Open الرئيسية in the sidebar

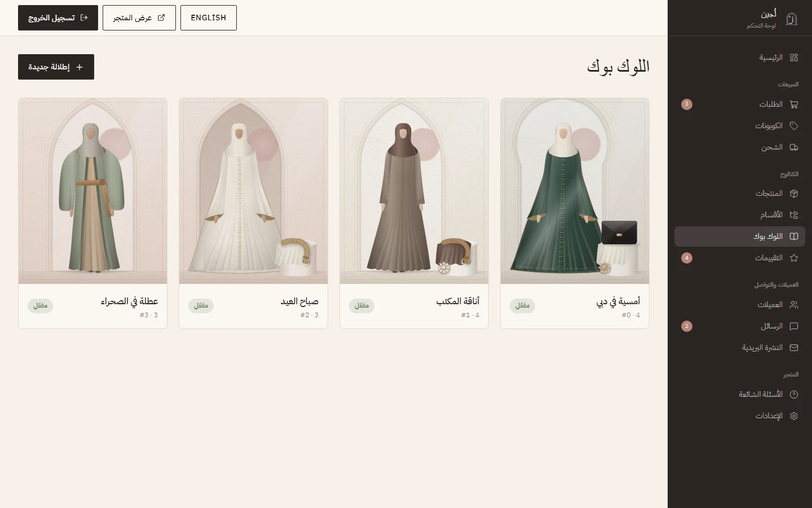click(x=740, y=58)
